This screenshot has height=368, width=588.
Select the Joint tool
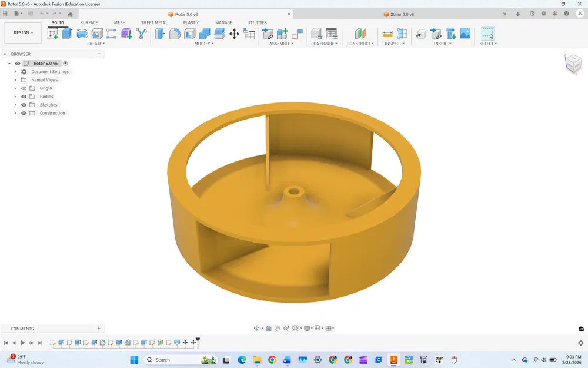pos(297,34)
